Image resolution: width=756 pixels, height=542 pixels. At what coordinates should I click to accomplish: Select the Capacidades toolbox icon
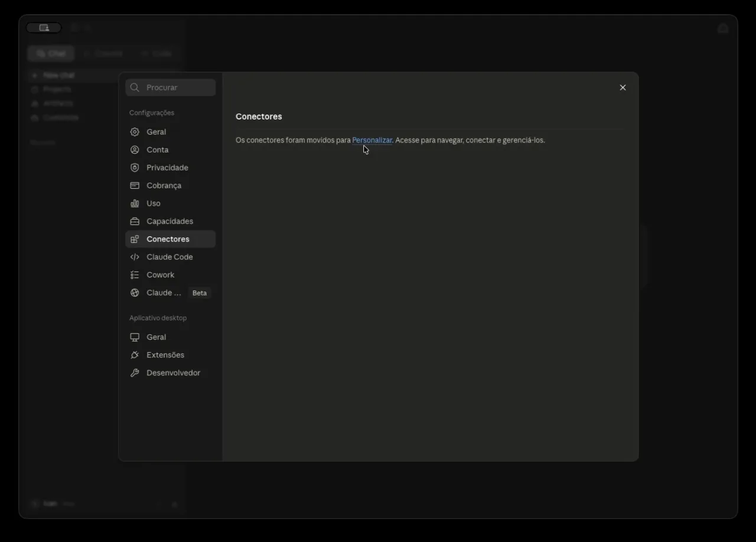pos(135,221)
